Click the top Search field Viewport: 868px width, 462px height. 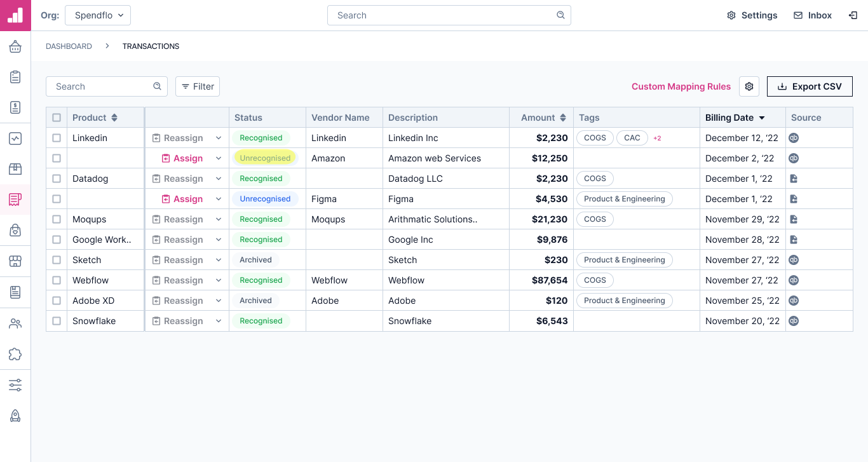(x=449, y=15)
